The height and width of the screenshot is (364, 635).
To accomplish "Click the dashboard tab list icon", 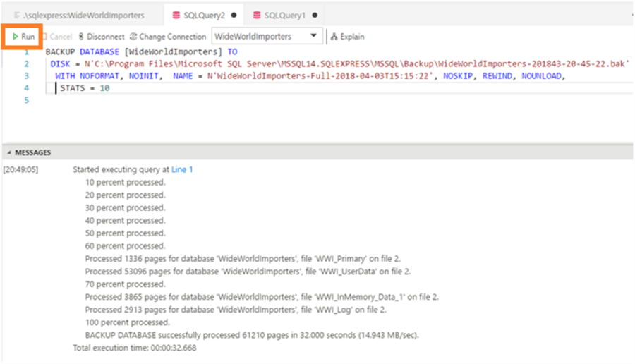I will click(x=16, y=15).
